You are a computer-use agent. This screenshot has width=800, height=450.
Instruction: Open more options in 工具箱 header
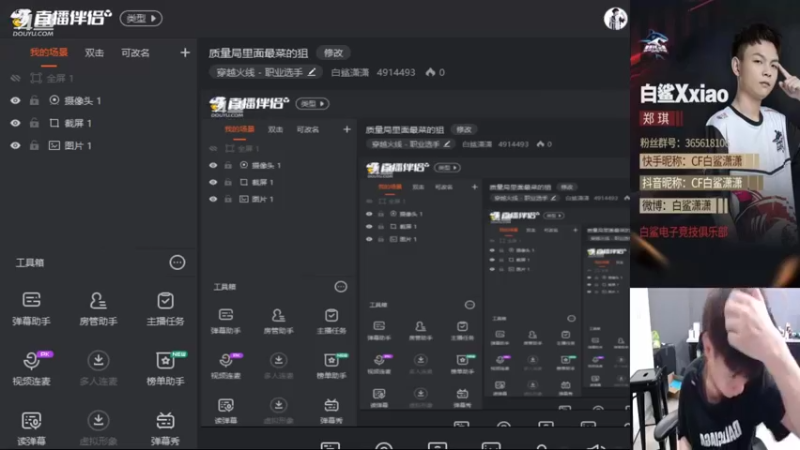click(x=177, y=263)
